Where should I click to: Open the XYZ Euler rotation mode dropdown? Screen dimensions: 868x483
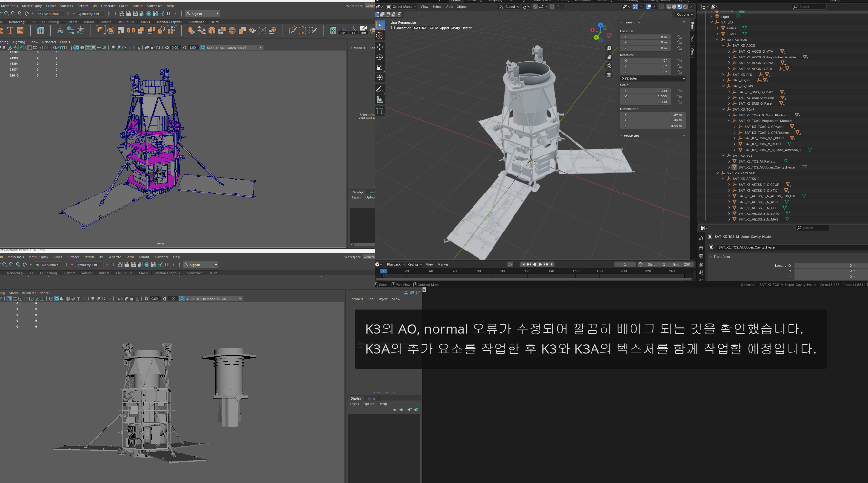click(652, 78)
